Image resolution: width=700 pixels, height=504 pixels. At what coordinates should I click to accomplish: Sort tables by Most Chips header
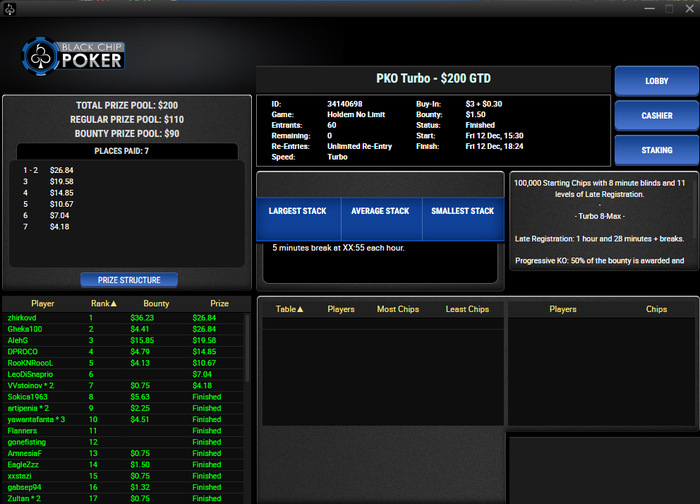[398, 309]
